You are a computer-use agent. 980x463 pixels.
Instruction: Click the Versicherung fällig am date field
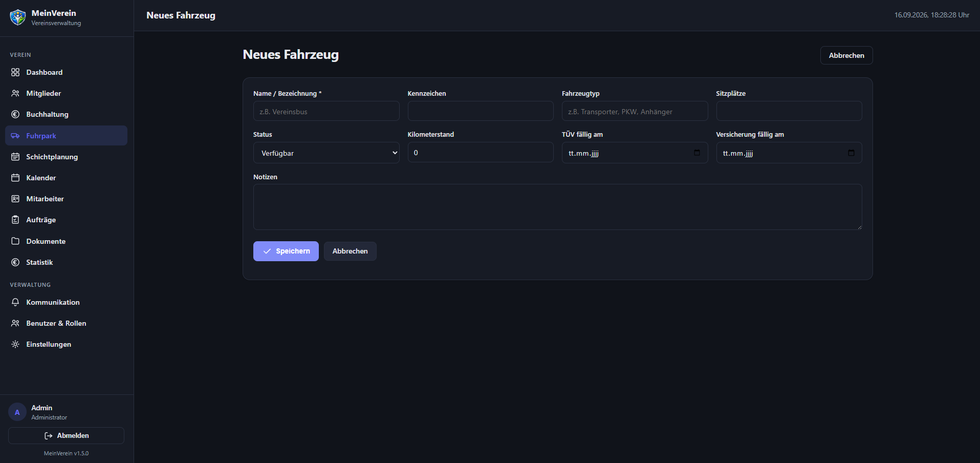(x=789, y=153)
